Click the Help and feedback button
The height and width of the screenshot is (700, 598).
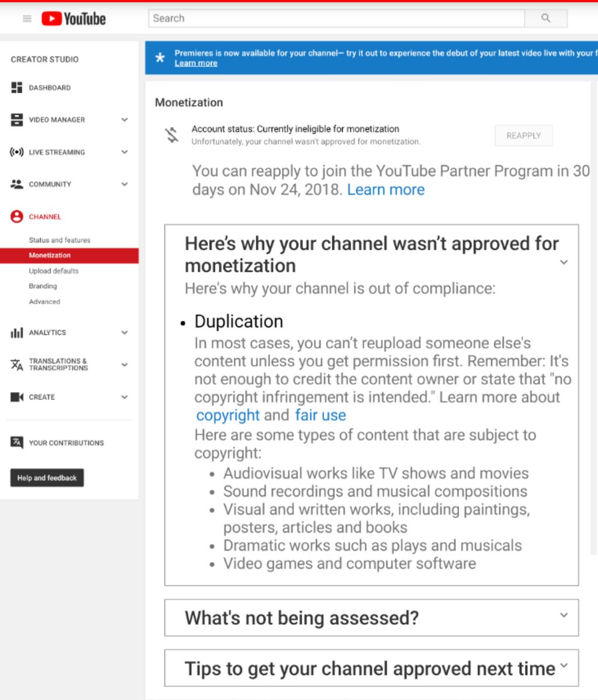(47, 478)
